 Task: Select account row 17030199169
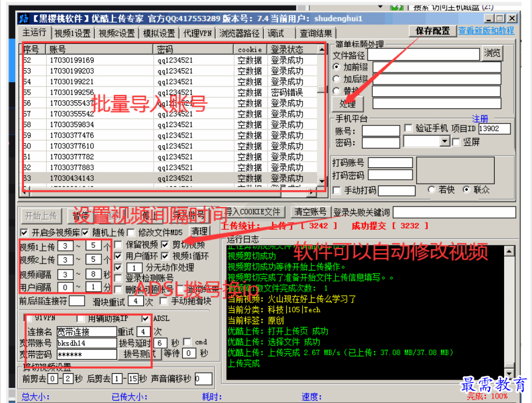(x=169, y=61)
